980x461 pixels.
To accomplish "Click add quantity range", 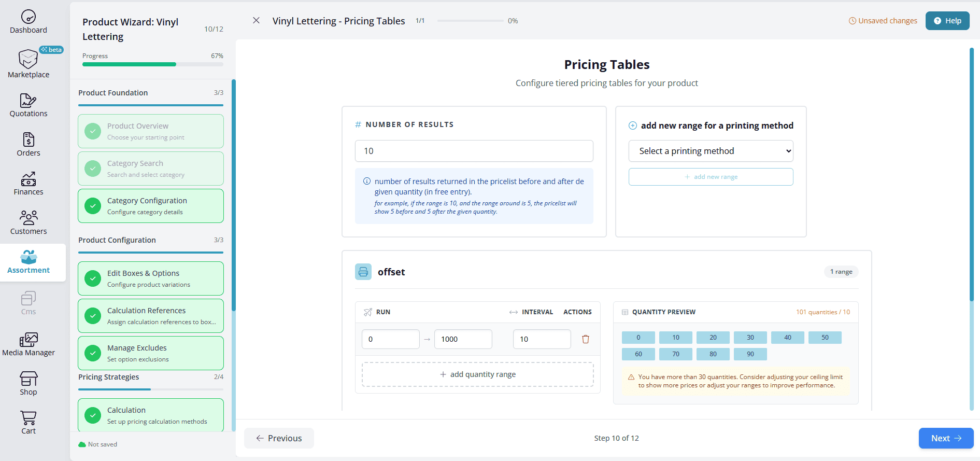I will click(x=477, y=374).
